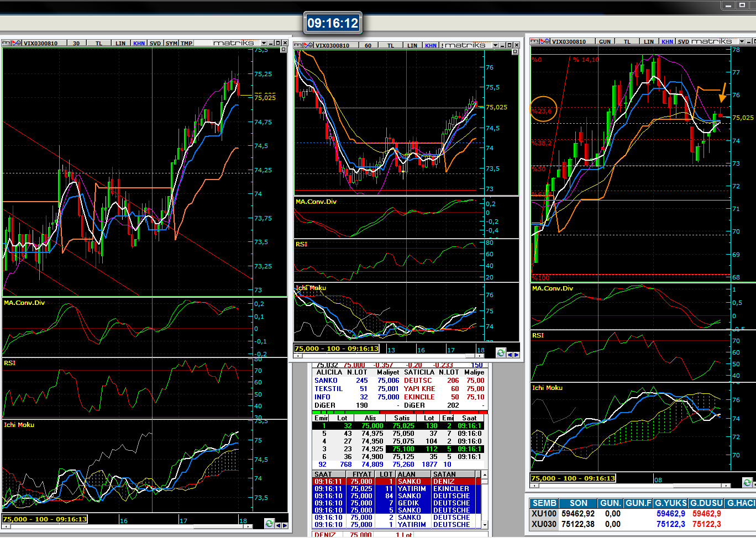
Task: Click the matriks menu icon in the left chart
Action: 6,43
